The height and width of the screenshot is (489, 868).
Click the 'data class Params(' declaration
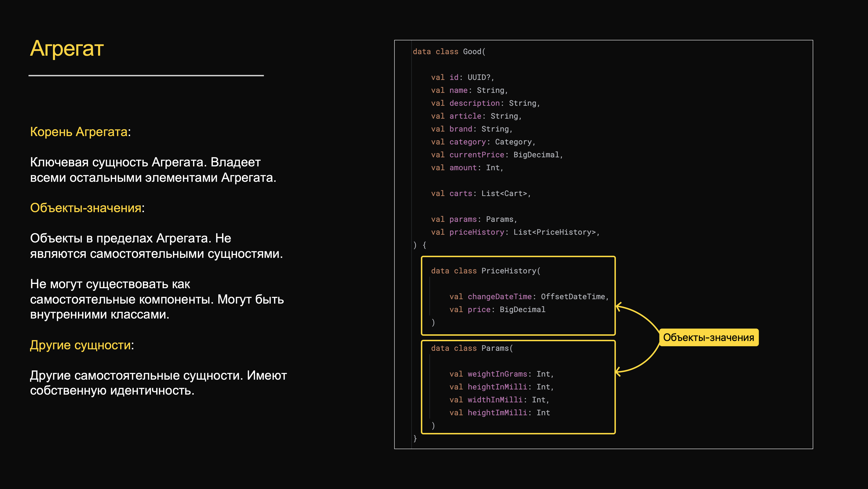pyautogui.click(x=472, y=348)
